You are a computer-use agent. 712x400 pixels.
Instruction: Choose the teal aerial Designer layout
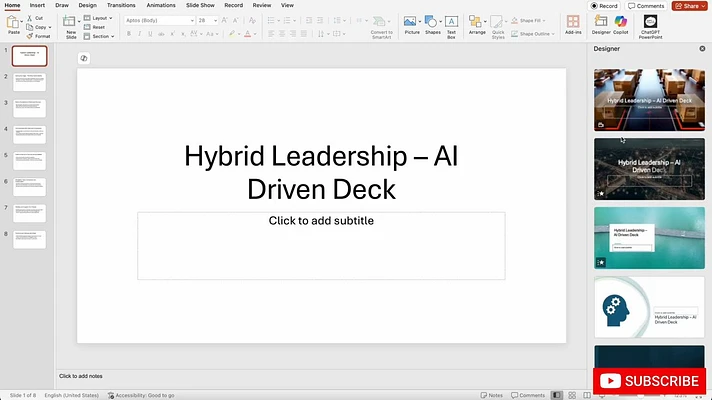pyautogui.click(x=649, y=238)
